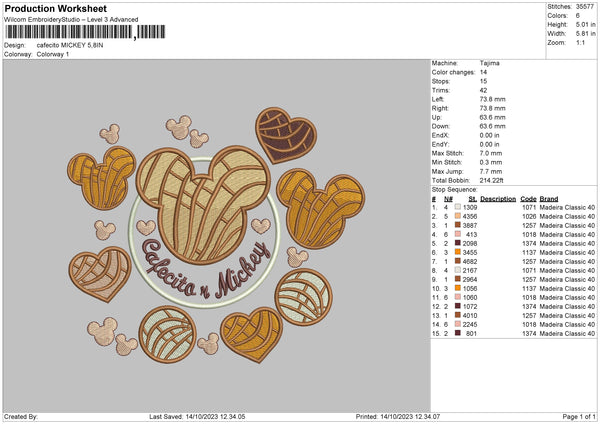The height and width of the screenshot is (424, 600).
Task: Select the design name 'cafecito MICKEY 5.8IN'
Action: coord(70,45)
